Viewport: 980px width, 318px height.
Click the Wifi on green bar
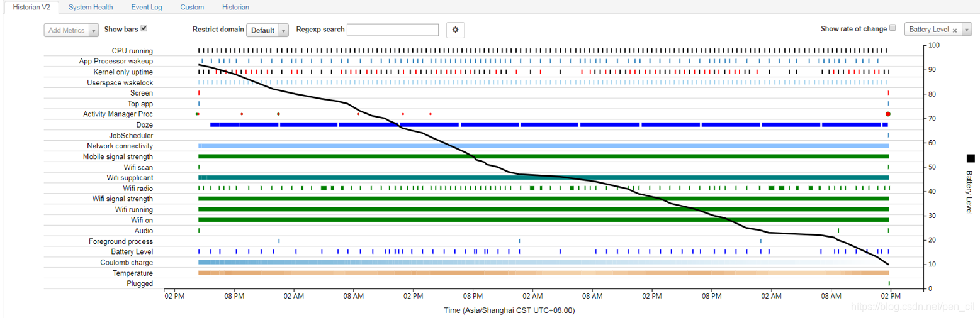click(543, 220)
